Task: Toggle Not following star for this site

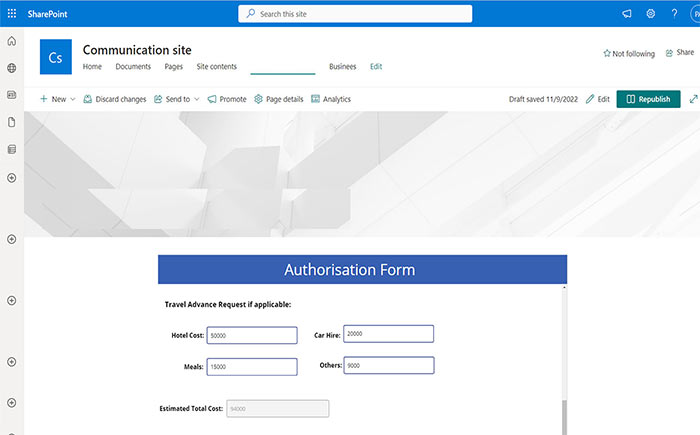Action: (628, 53)
